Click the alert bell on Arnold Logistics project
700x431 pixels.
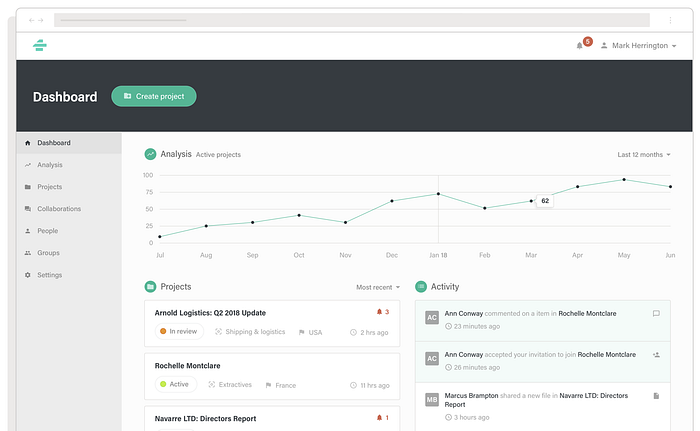(x=379, y=312)
